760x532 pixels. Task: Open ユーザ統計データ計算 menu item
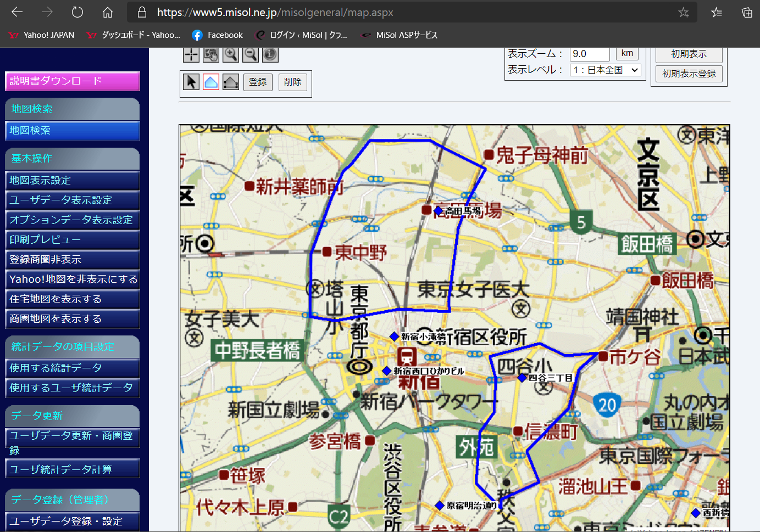[x=73, y=469]
